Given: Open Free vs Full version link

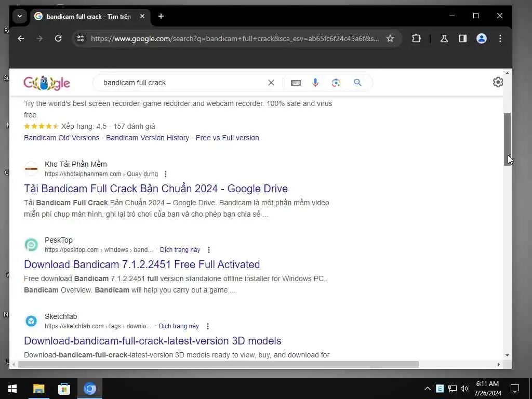Looking at the screenshot, I should (228, 138).
